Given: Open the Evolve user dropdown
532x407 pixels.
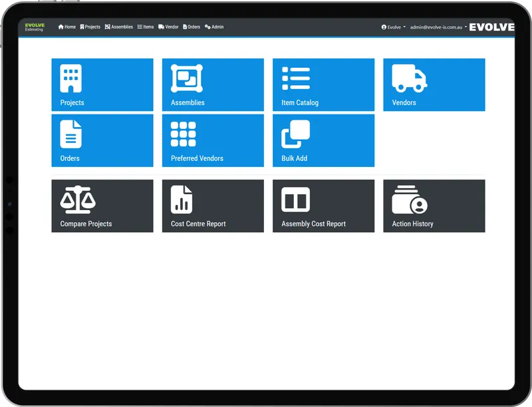Looking at the screenshot, I should (x=392, y=27).
